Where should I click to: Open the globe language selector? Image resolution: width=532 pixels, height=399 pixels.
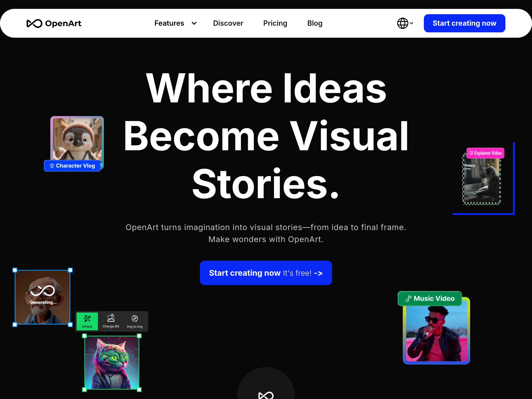pos(402,23)
